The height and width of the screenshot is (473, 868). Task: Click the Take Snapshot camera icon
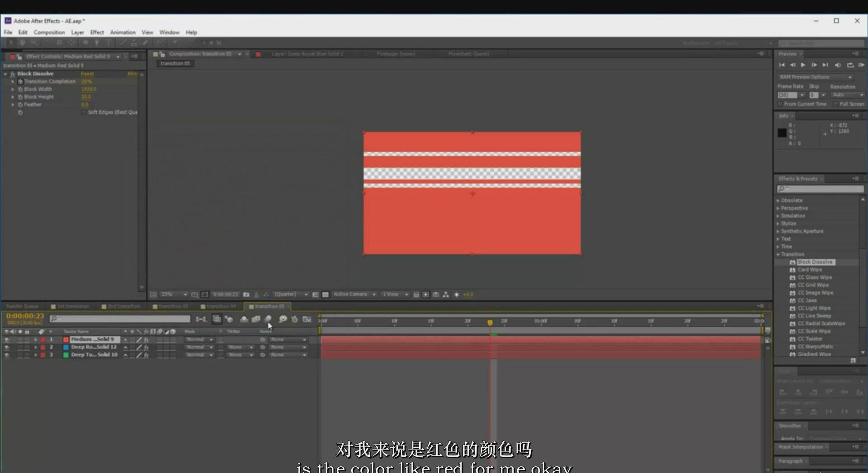tap(246, 295)
